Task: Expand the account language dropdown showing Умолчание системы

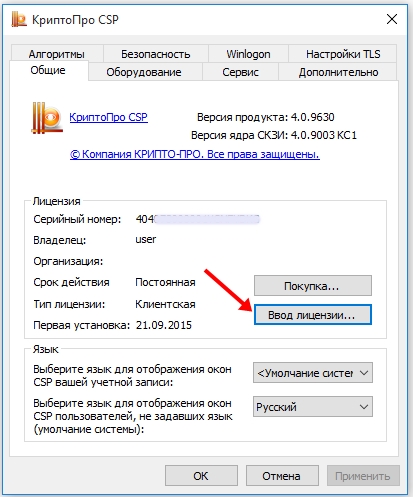Action: click(313, 373)
